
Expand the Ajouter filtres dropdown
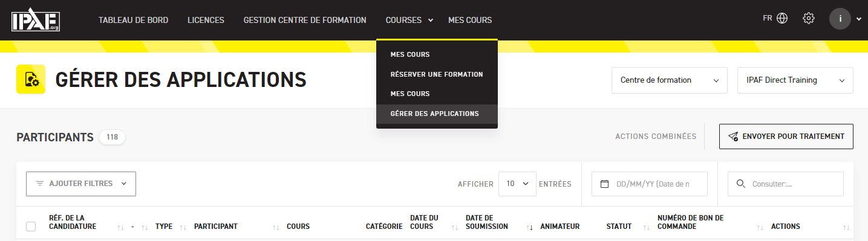[81, 184]
